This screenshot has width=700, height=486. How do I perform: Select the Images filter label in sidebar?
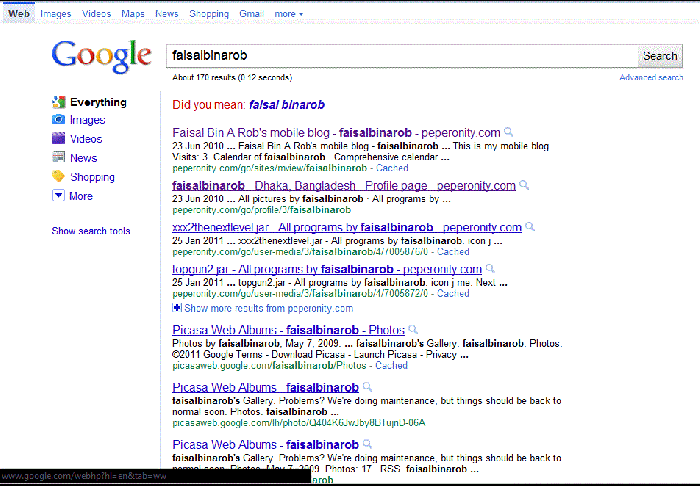(x=88, y=120)
